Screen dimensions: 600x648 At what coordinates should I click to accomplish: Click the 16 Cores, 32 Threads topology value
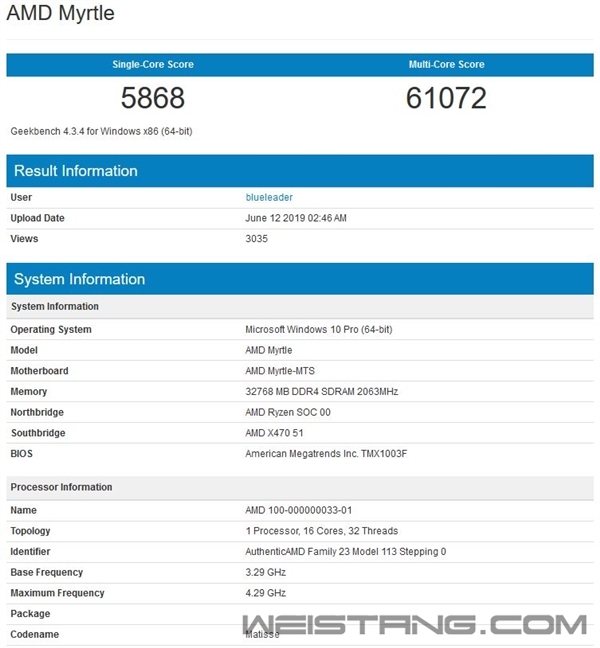click(x=322, y=531)
